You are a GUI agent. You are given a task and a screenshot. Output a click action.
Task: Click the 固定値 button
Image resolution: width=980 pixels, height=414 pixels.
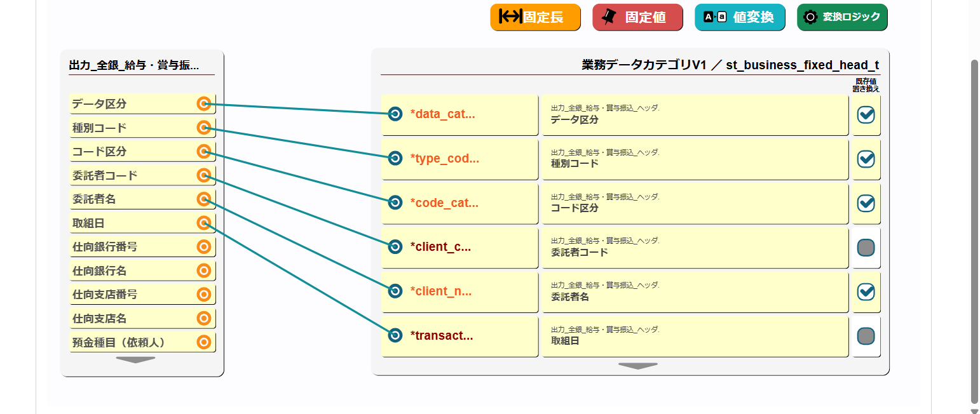(637, 17)
